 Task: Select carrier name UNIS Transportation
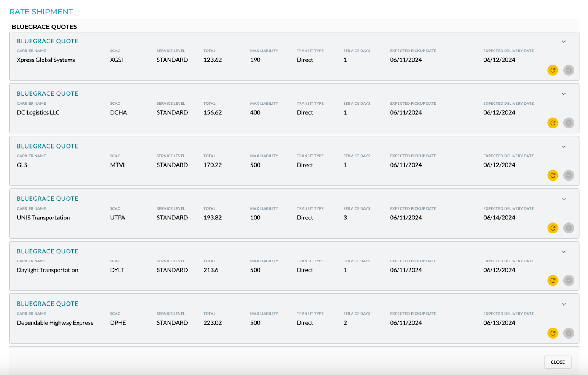coord(43,218)
